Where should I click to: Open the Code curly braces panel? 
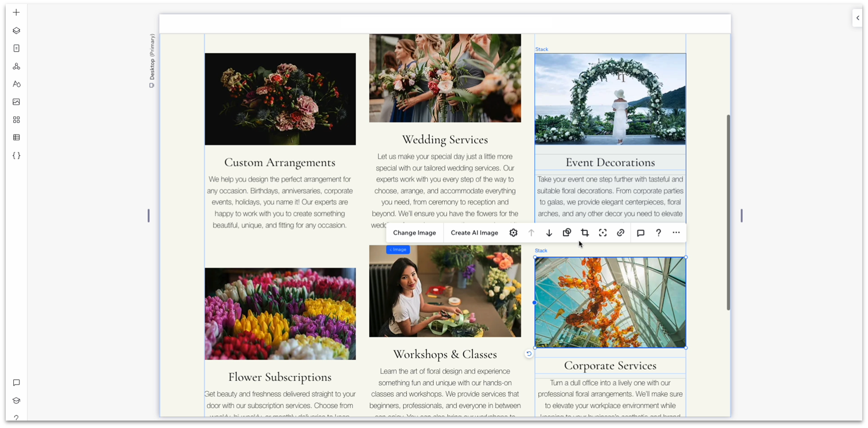(16, 155)
